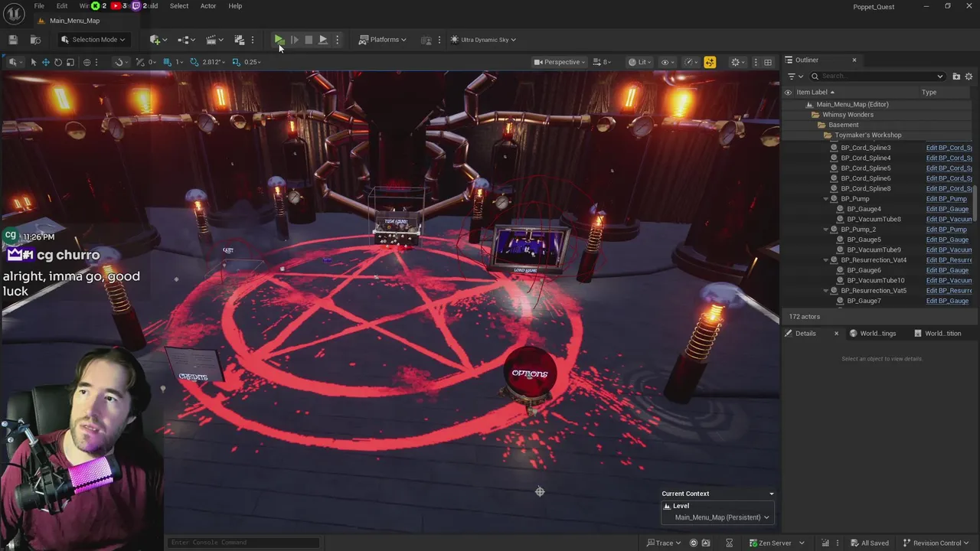Open the Actor menu
Viewport: 980px width, 551px height.
(x=208, y=6)
